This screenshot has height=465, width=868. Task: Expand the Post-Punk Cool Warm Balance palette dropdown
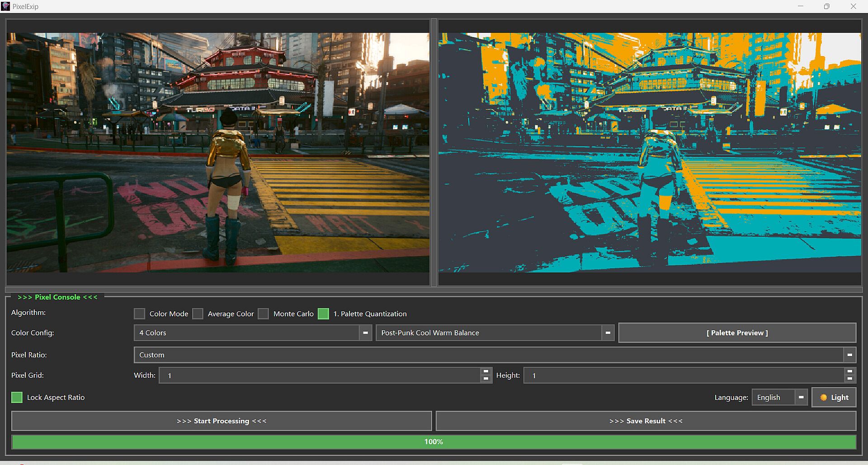[495, 333]
